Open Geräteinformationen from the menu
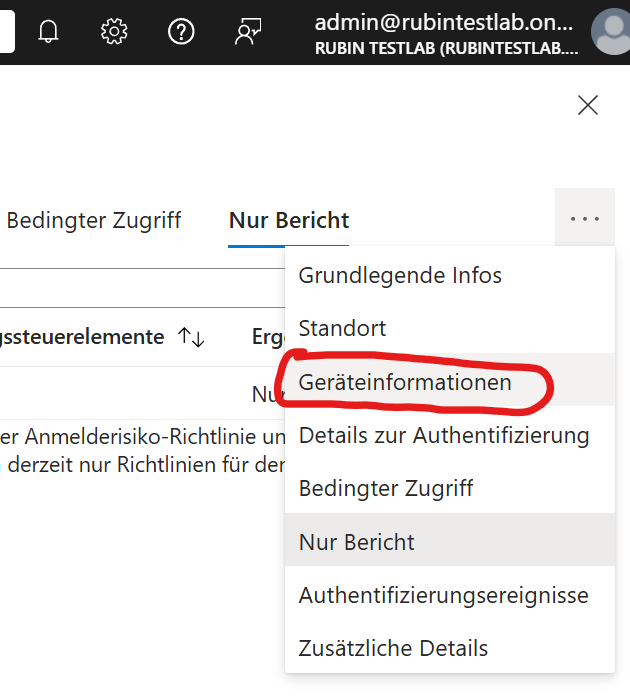 [x=405, y=382]
